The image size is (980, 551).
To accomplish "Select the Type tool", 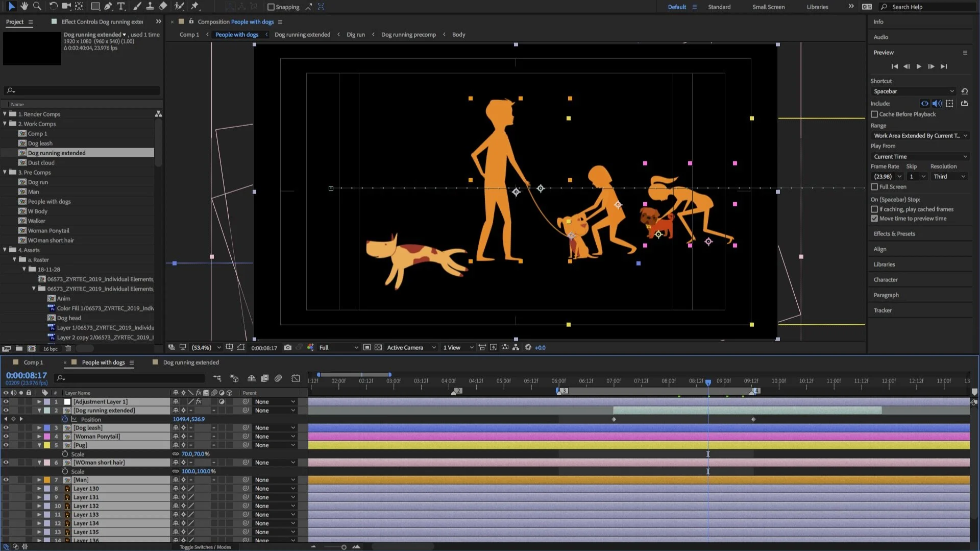I will point(121,6).
